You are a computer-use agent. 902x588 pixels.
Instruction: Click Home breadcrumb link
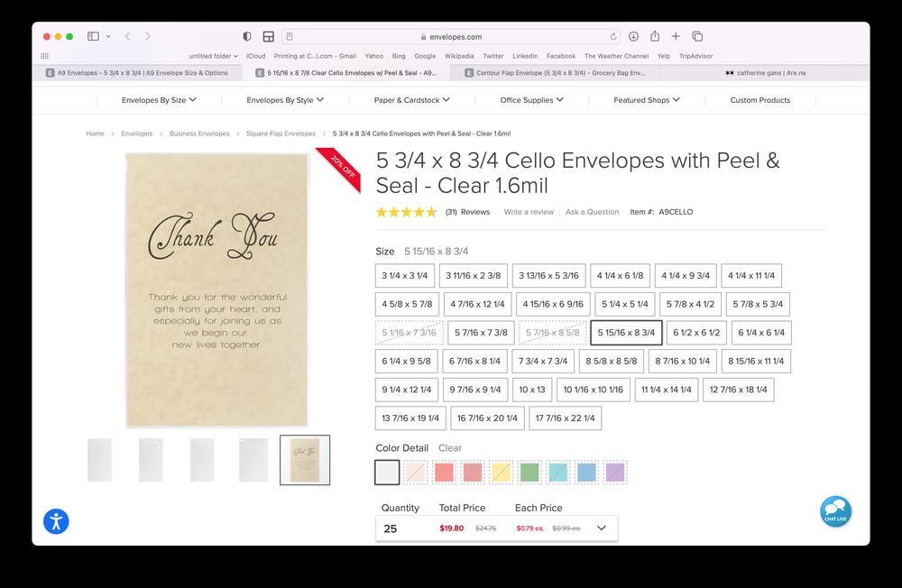coord(95,133)
